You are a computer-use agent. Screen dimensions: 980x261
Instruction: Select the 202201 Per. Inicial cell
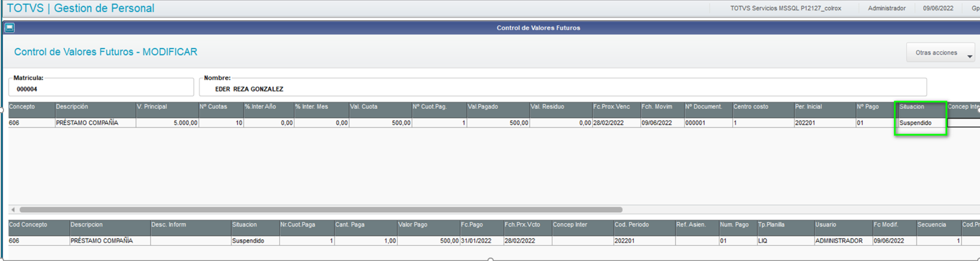[x=824, y=123]
